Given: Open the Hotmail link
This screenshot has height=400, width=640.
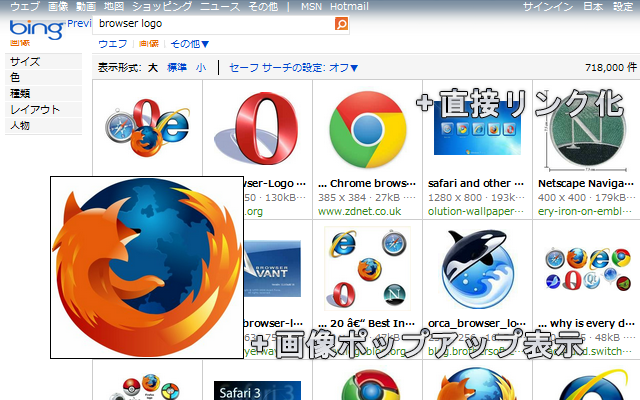Looking at the screenshot, I should click(x=349, y=7).
